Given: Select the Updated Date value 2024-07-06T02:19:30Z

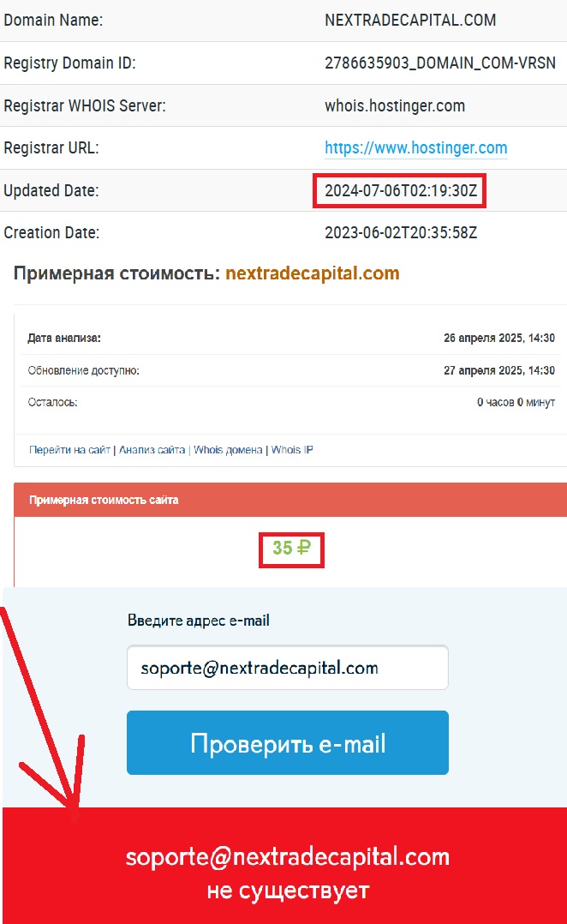Looking at the screenshot, I should pos(400,190).
